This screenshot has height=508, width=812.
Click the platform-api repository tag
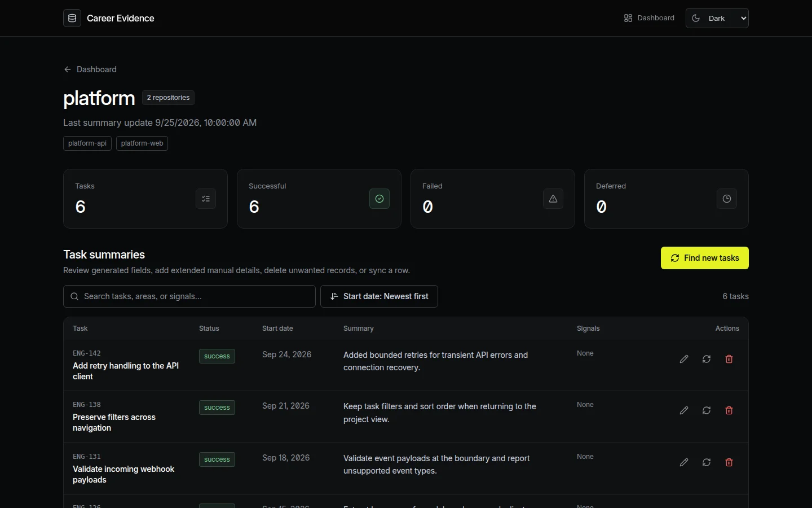(x=87, y=143)
